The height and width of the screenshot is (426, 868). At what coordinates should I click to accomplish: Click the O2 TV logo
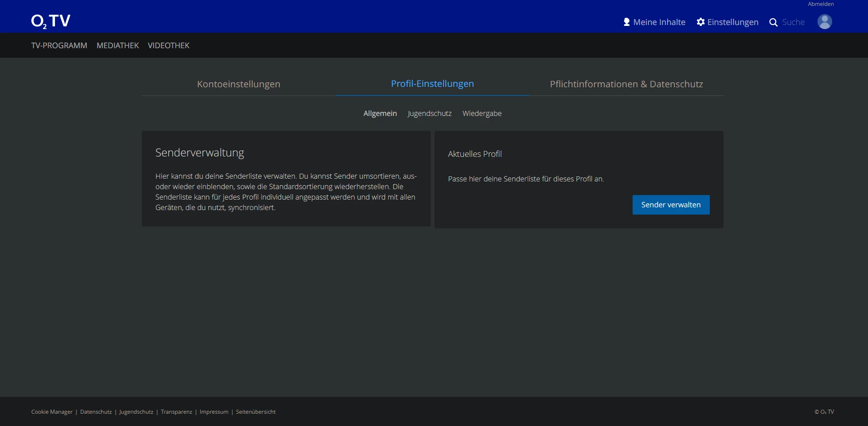point(51,21)
